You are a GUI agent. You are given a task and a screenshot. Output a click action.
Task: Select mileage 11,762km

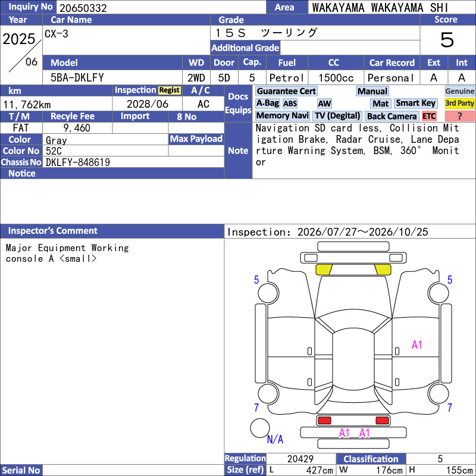coord(27,105)
